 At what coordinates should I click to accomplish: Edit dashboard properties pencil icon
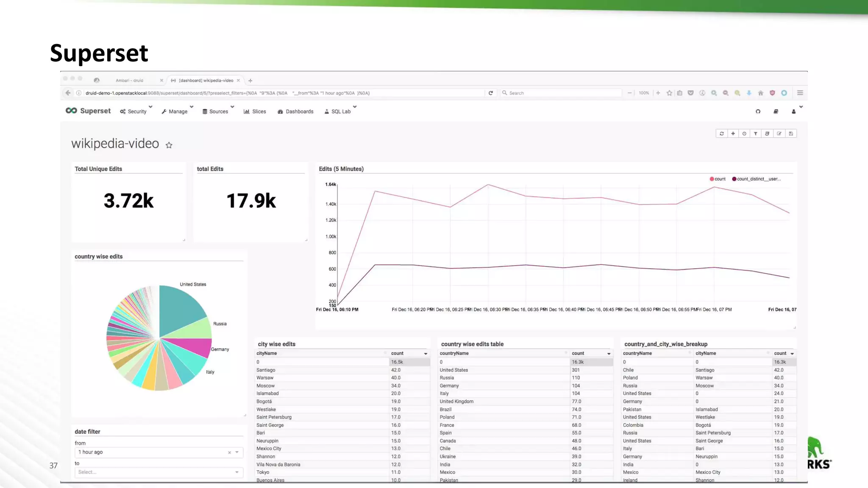(x=779, y=133)
